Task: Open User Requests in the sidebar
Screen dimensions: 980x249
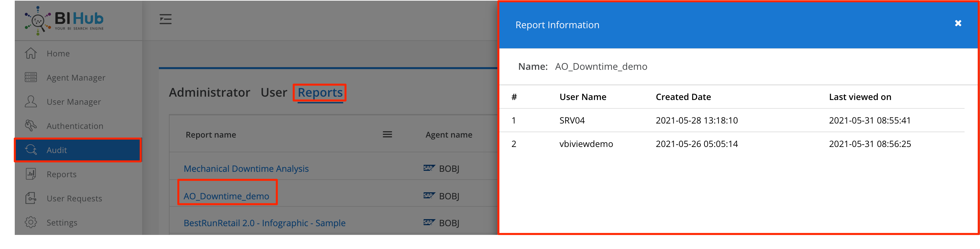Action: [74, 199]
